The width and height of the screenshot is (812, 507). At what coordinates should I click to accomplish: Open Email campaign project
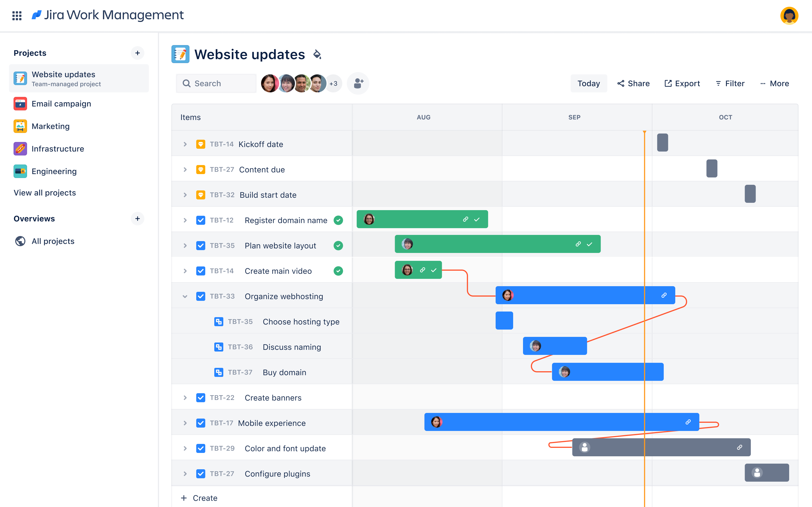click(61, 103)
